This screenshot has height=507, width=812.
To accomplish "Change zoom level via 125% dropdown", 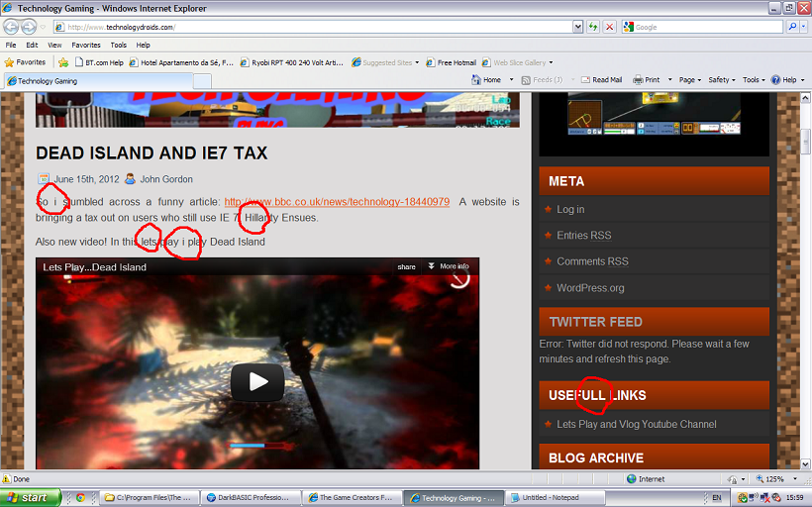I will (794, 479).
